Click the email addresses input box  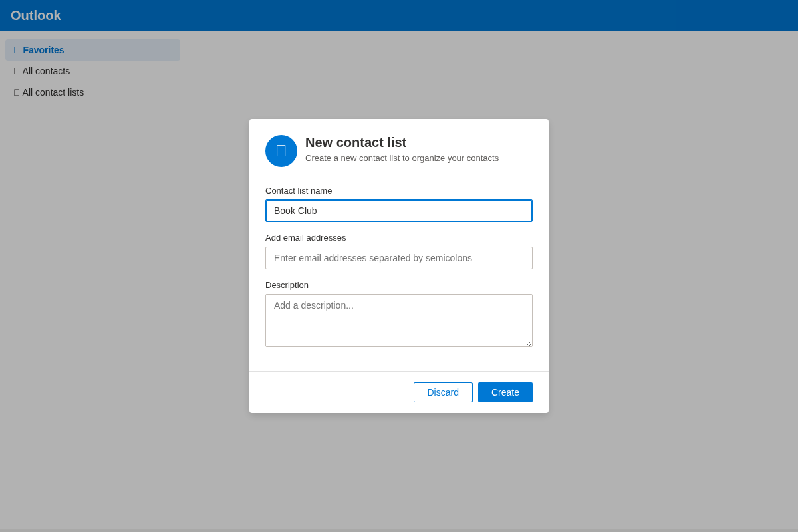[399, 258]
